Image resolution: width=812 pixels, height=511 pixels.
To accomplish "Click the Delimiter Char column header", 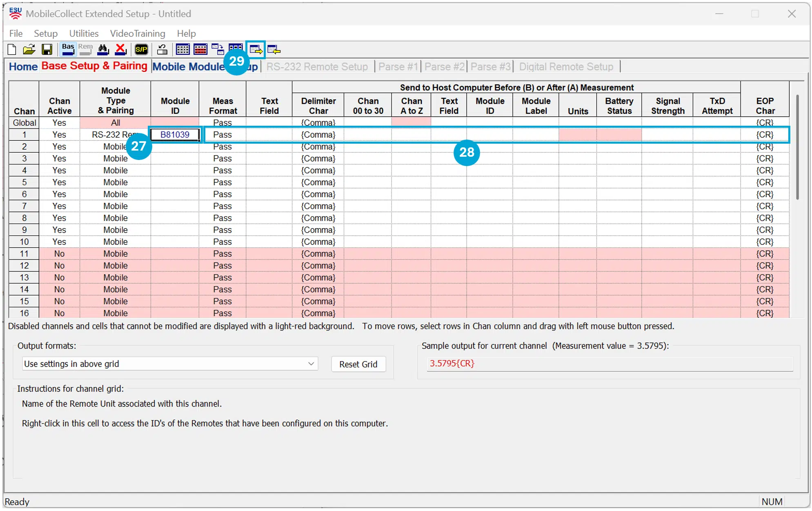I will [x=318, y=106].
